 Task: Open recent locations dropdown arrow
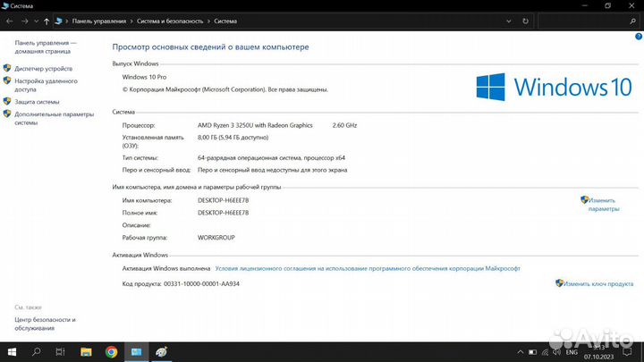coord(36,21)
